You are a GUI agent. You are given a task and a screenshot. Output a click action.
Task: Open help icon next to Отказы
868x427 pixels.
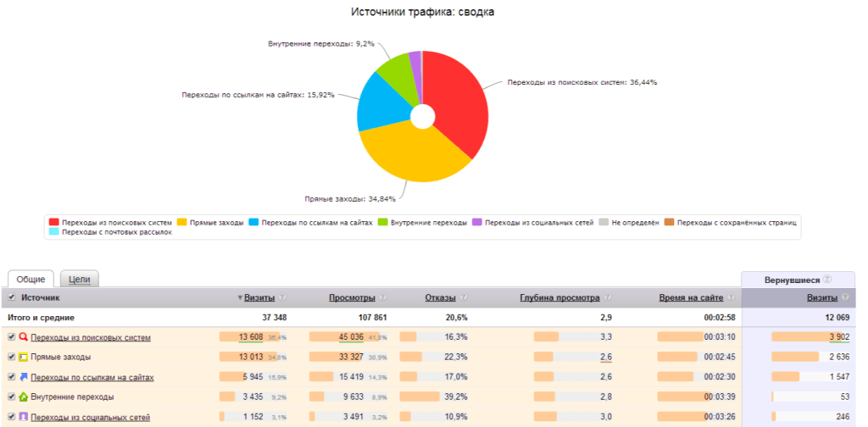point(462,298)
